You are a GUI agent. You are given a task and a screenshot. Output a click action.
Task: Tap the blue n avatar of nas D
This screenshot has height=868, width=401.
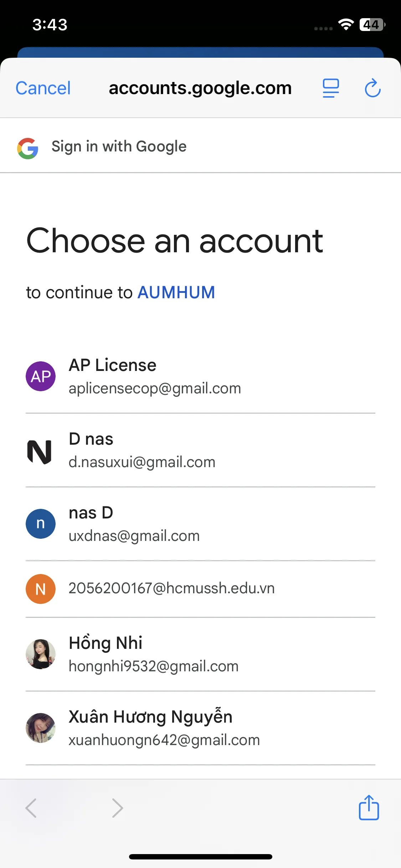41,523
